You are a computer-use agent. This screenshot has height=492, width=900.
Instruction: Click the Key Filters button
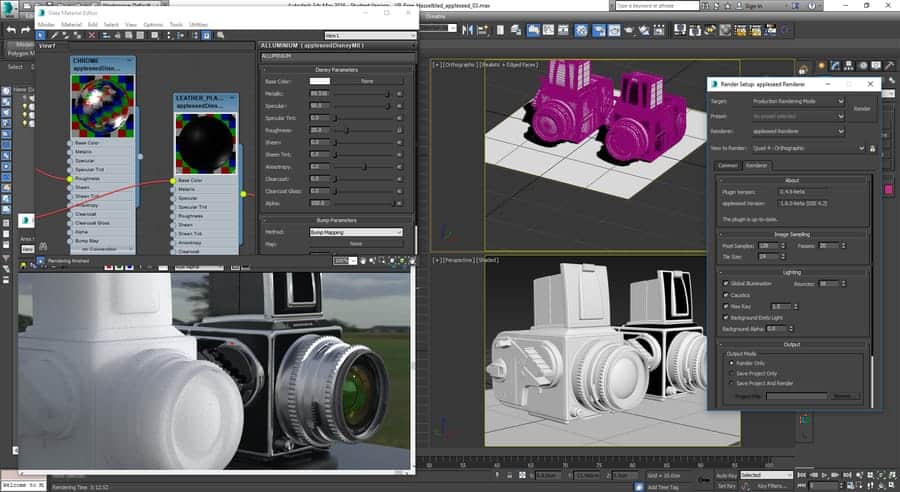tap(770, 486)
